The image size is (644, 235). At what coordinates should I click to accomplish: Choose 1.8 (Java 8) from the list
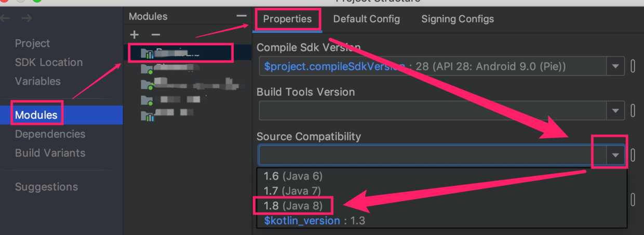(x=293, y=205)
